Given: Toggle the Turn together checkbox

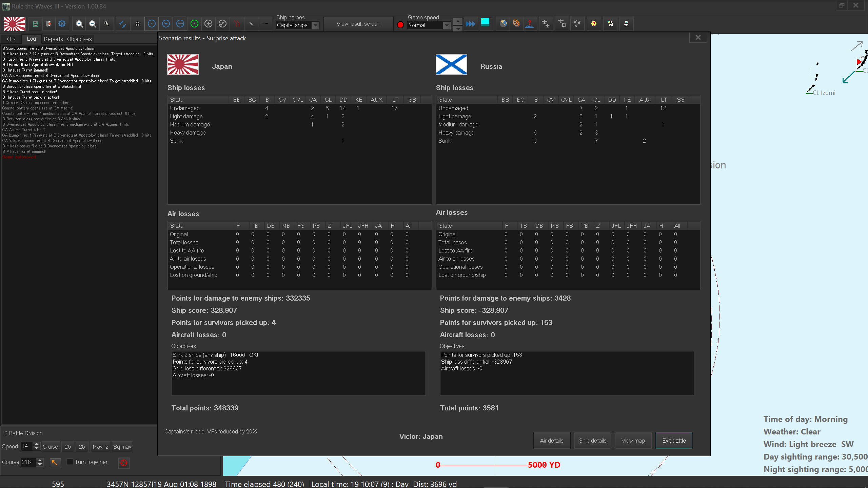Looking at the screenshot, I should [70, 462].
